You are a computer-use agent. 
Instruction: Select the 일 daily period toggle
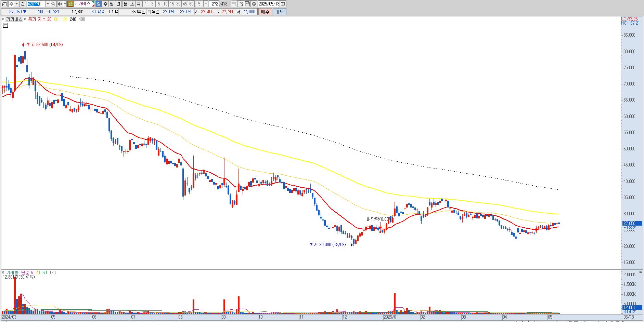99,4
